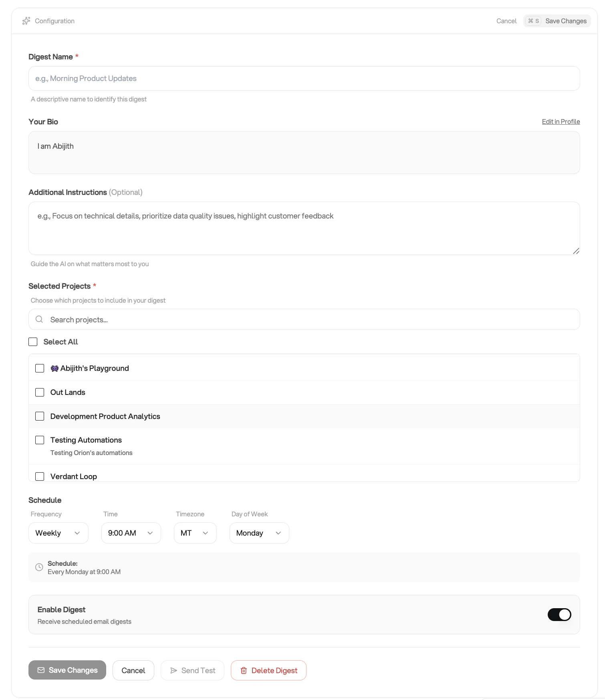Open the Timezone dropdown showing MT
Viewport: 605px width, 700px height.
[195, 533]
